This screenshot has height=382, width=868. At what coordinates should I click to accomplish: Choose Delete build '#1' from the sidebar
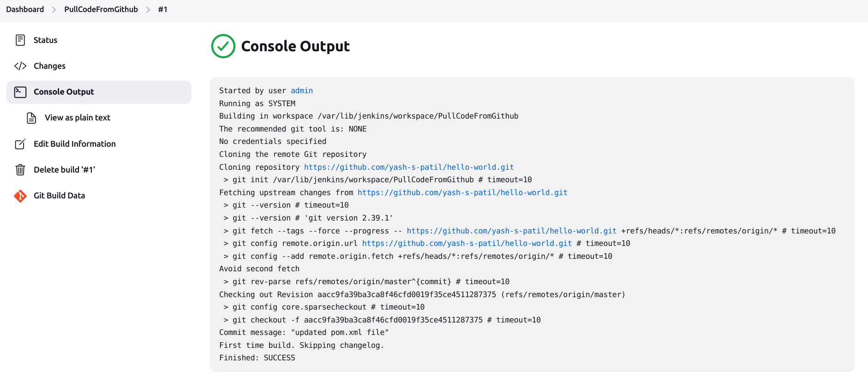coord(64,169)
